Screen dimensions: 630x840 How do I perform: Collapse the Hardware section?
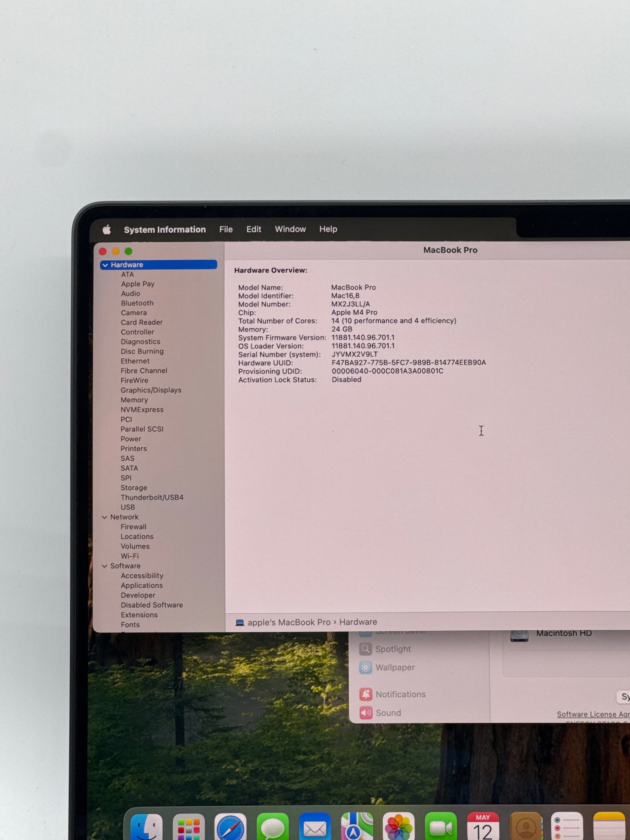point(105,265)
